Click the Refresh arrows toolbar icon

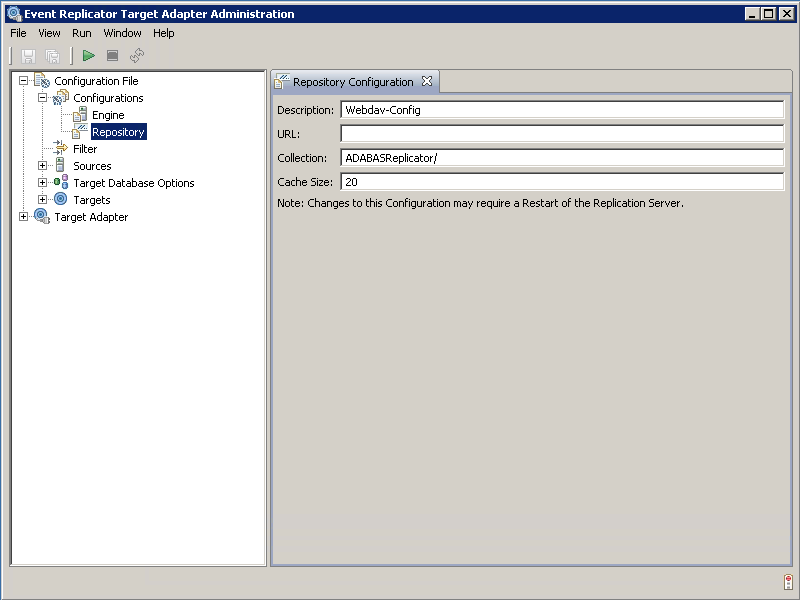point(137,56)
